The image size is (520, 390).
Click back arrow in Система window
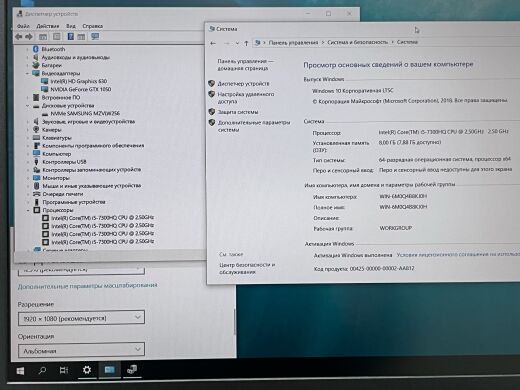(x=213, y=43)
